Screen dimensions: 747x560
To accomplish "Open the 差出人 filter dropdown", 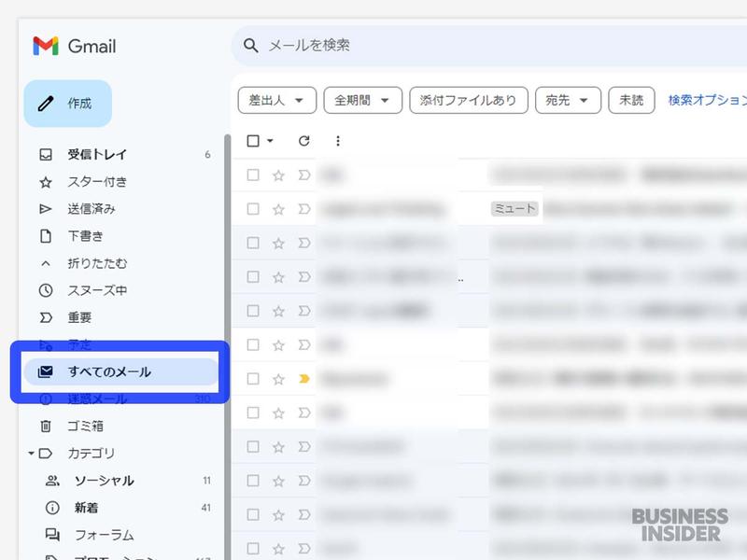I will (x=274, y=101).
